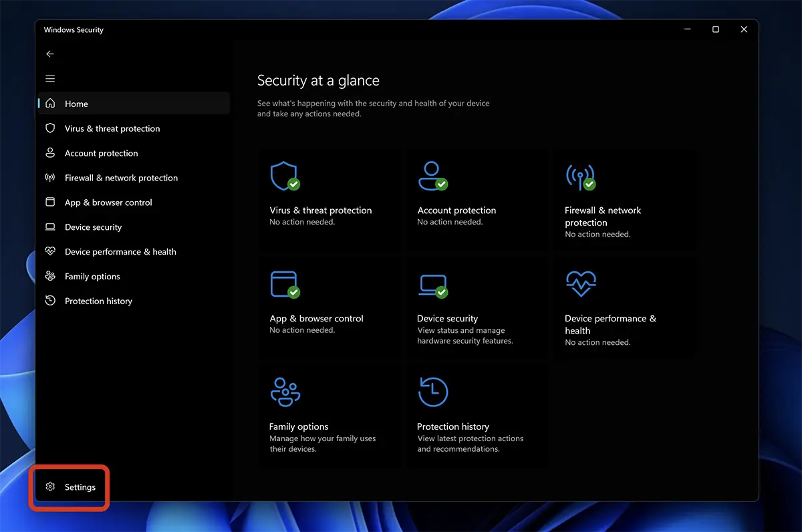802x532 pixels.
Task: Click the laptop icon beside Device security in sidebar
Action: click(50, 227)
